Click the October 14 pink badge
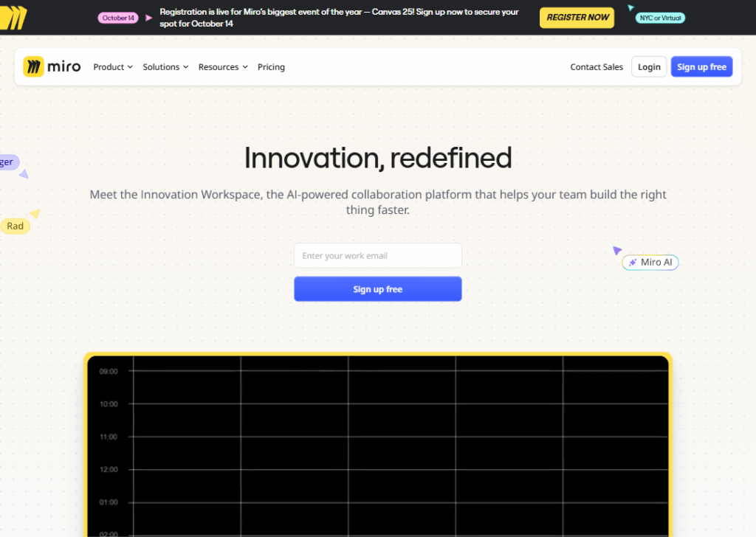The image size is (756, 537). coord(118,18)
